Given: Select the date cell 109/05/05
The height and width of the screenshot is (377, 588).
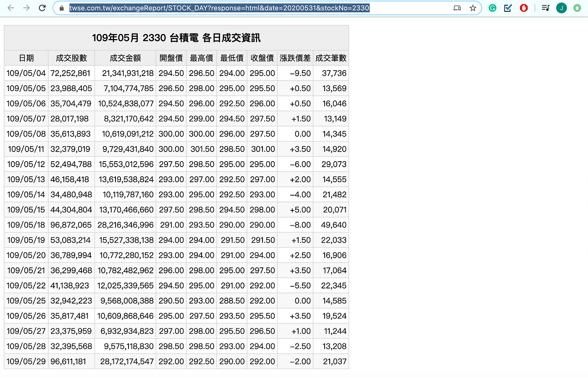Looking at the screenshot, I should point(26,88).
